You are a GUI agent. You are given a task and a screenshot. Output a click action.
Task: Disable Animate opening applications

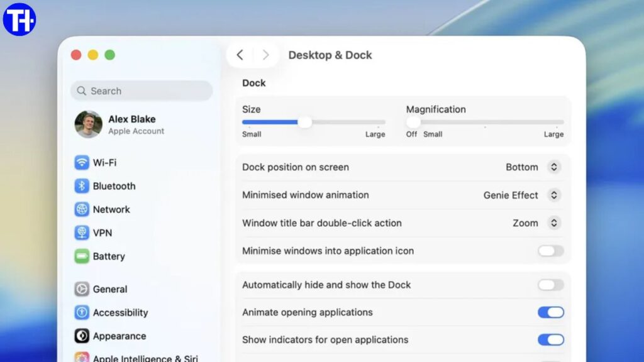coord(551,312)
